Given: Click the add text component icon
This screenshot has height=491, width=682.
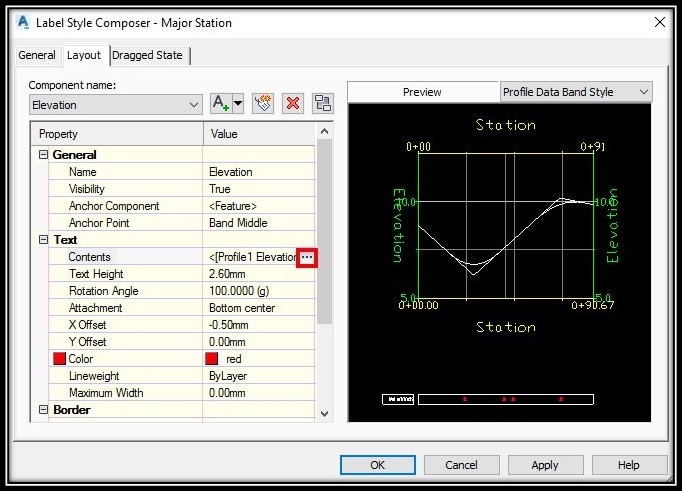Looking at the screenshot, I should [221, 104].
